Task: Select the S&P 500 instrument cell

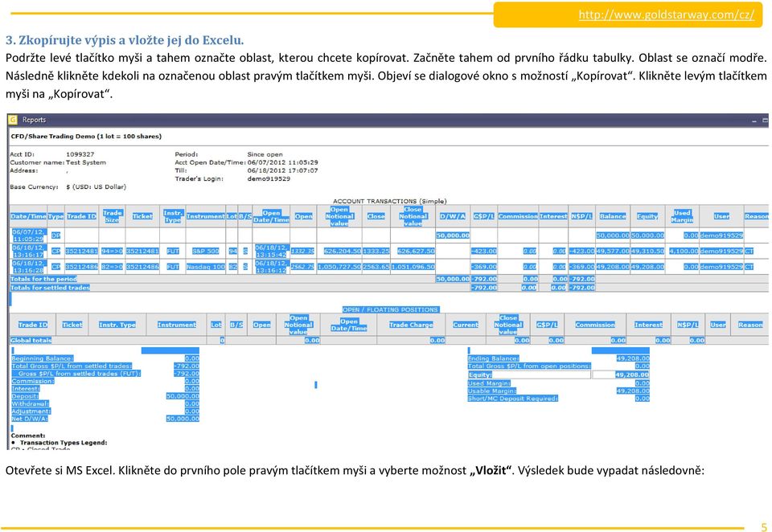Action: (205, 251)
